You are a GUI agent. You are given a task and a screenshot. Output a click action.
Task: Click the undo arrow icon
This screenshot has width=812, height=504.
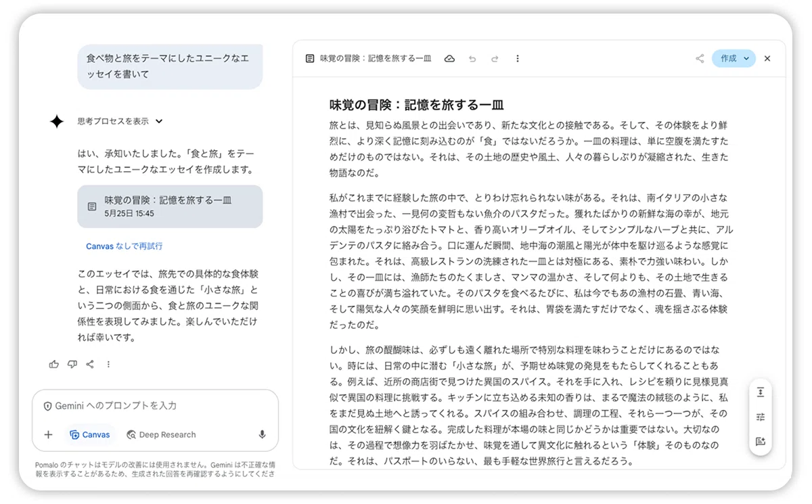tap(472, 59)
